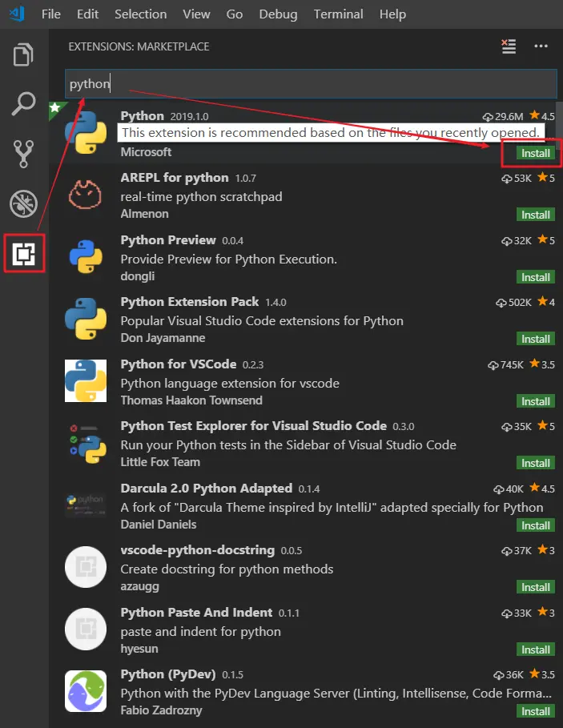The image size is (563, 728).
Task: Open the Extensions view in activity bar
Action: pyautogui.click(x=24, y=254)
